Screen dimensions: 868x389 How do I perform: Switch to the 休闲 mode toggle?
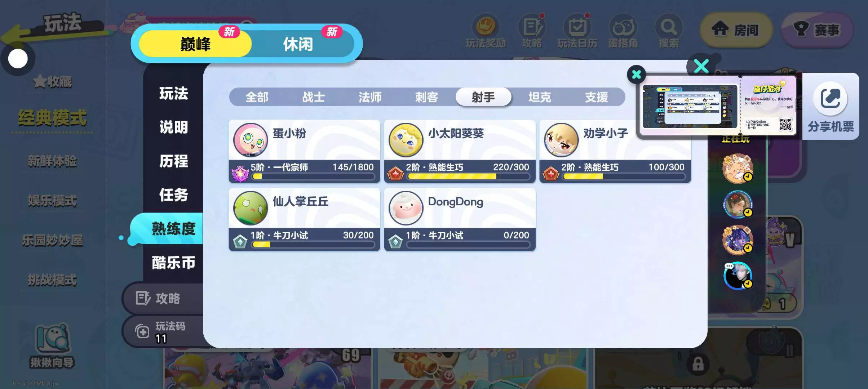pos(298,44)
